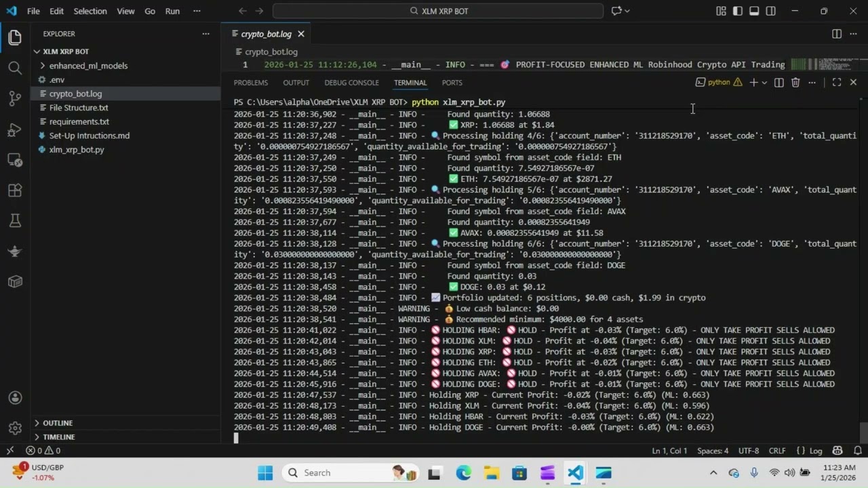Open the Copilot chat icon in title bar
868x488 pixels.
point(616,11)
